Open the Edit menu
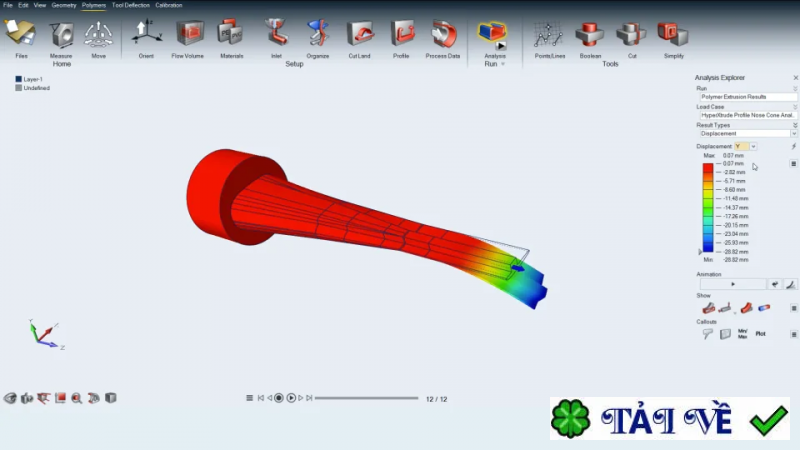 [23, 5]
